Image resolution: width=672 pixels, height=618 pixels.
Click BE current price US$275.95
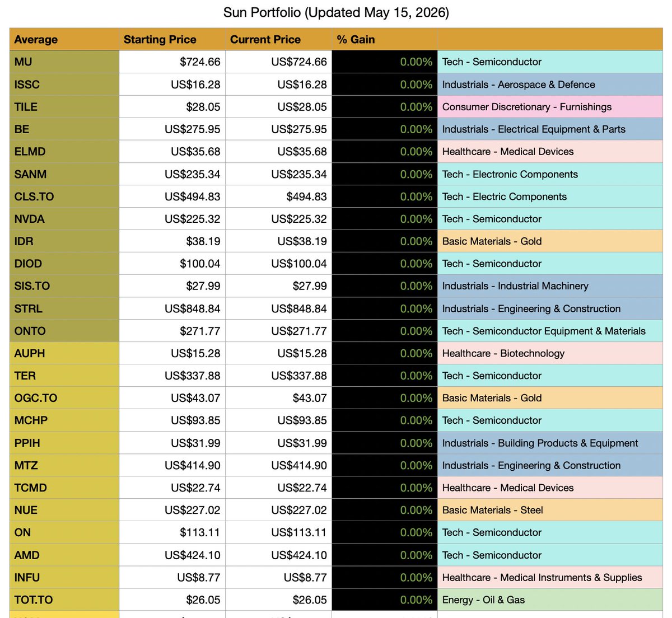coord(278,129)
